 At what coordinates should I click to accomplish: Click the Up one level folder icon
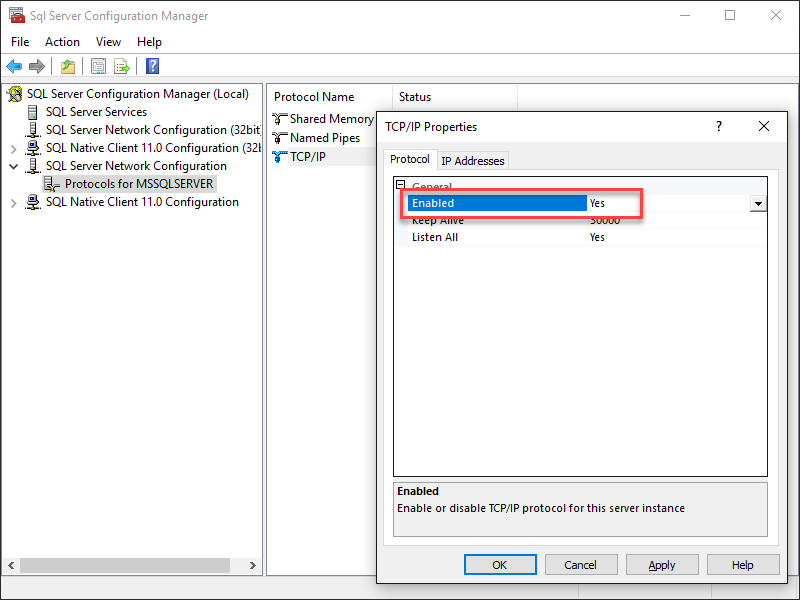[68, 66]
